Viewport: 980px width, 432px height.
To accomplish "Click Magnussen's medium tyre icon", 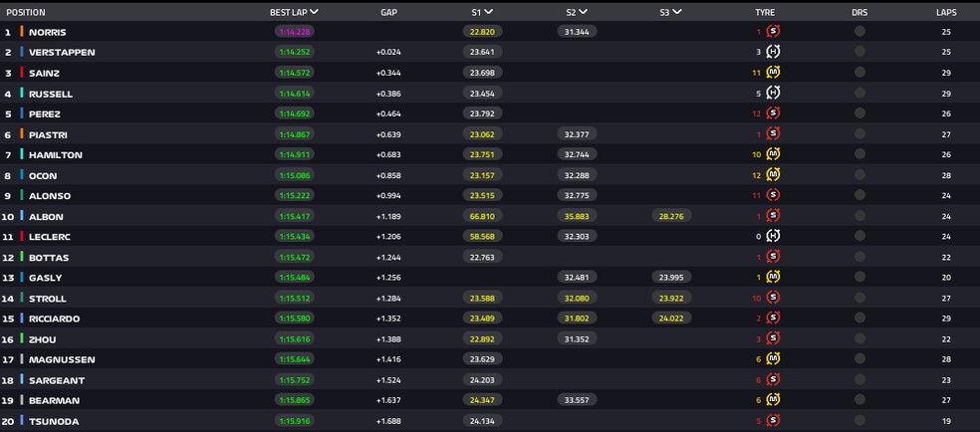I will click(773, 359).
